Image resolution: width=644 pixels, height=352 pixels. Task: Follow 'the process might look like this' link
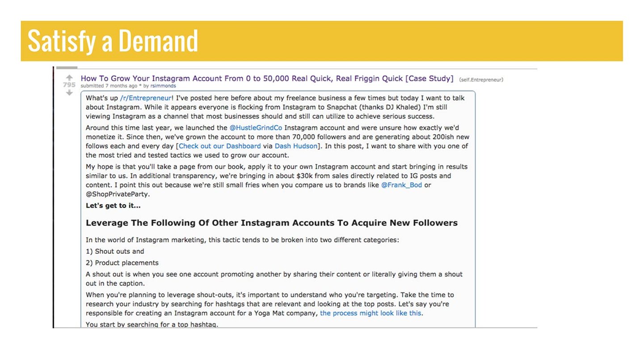coord(370,313)
